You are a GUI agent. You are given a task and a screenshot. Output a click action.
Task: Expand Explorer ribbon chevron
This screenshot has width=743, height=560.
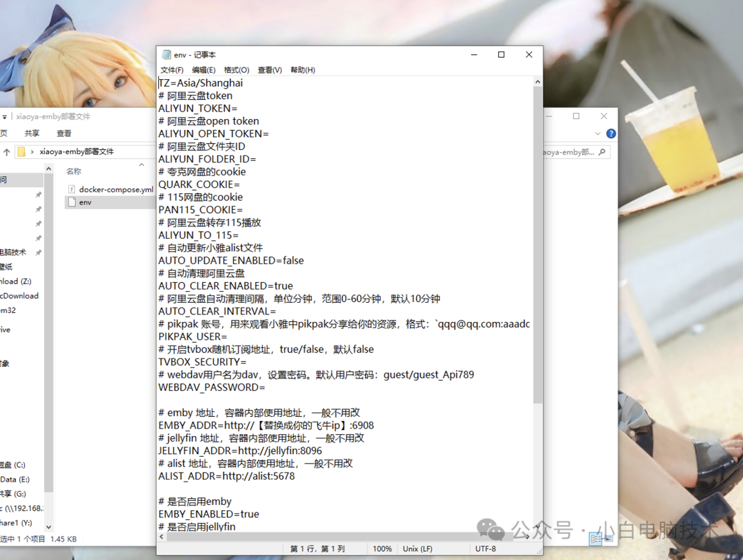point(598,133)
